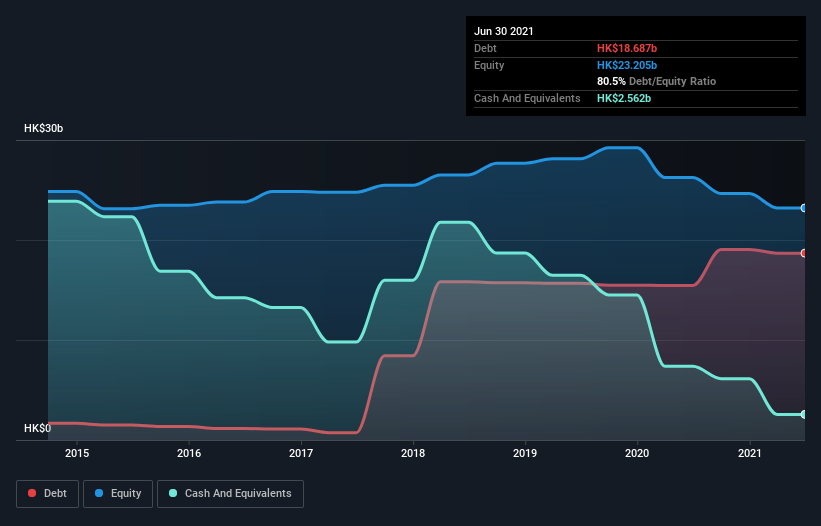Click the Debt label in tooltip
The height and width of the screenshot is (526, 821).
[485, 48]
